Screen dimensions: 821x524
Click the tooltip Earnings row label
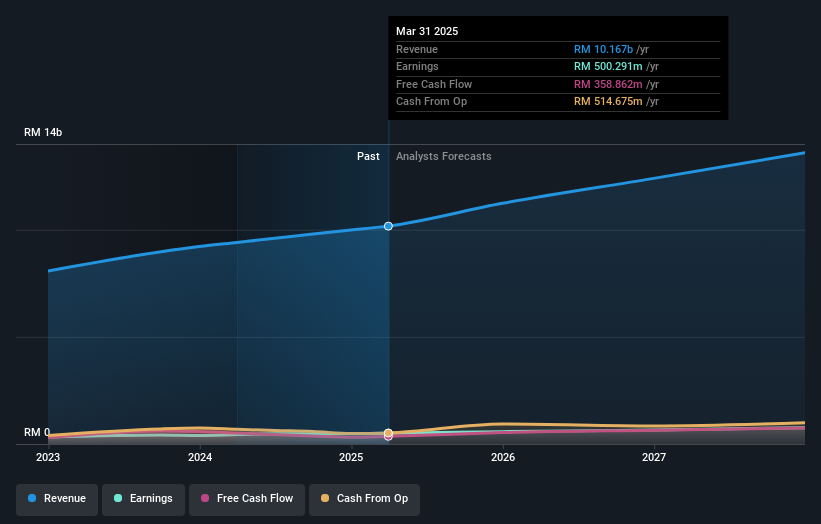pos(417,66)
